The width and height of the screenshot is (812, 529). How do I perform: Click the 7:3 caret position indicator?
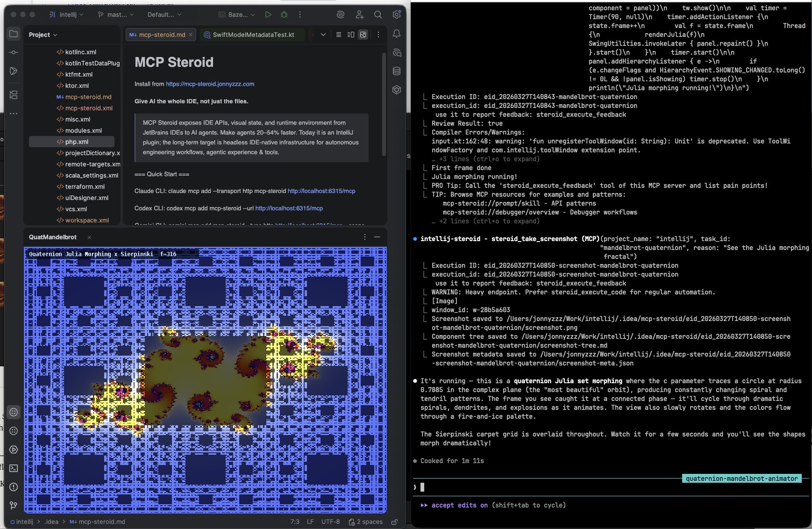pos(295,522)
